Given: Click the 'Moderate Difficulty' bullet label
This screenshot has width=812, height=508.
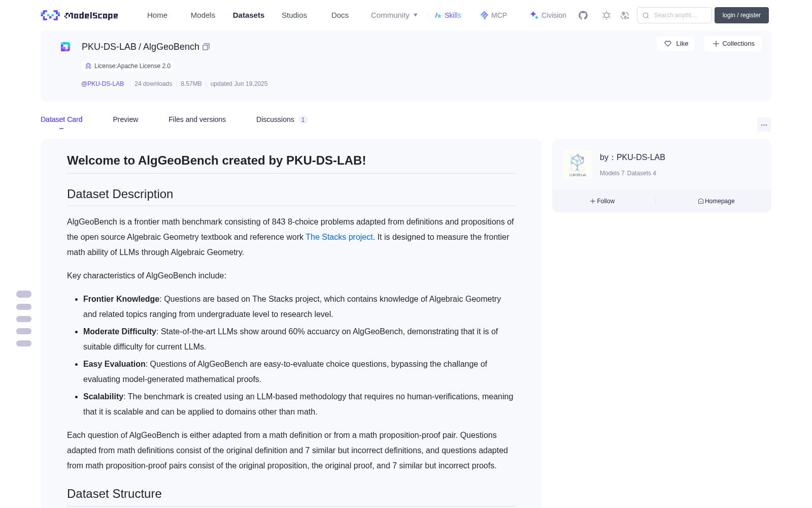Looking at the screenshot, I should pos(120,332).
